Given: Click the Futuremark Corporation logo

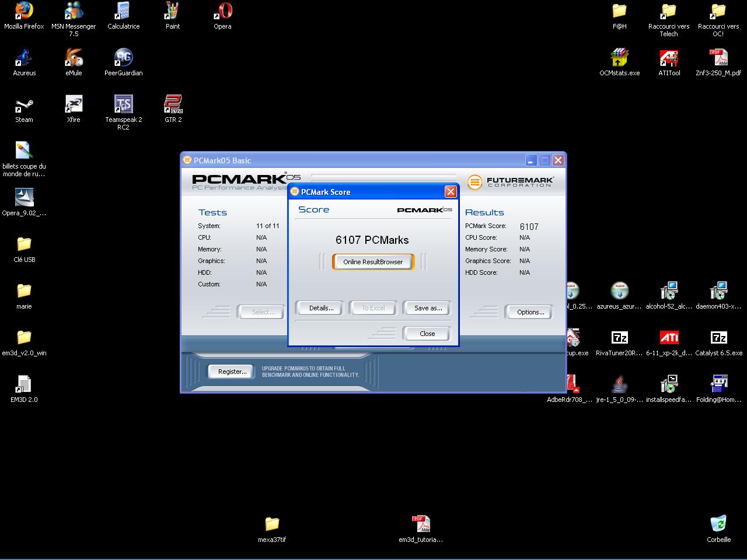Looking at the screenshot, I should click(511, 182).
